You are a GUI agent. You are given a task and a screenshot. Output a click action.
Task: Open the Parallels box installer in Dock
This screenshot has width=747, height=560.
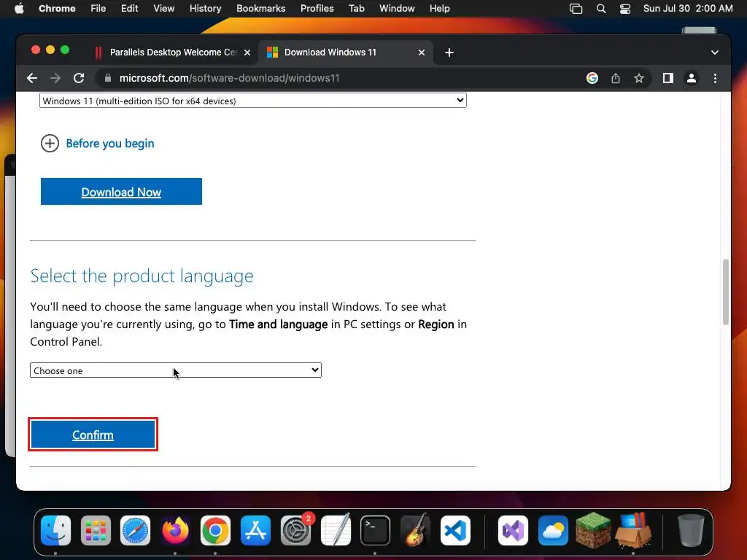pyautogui.click(x=633, y=530)
